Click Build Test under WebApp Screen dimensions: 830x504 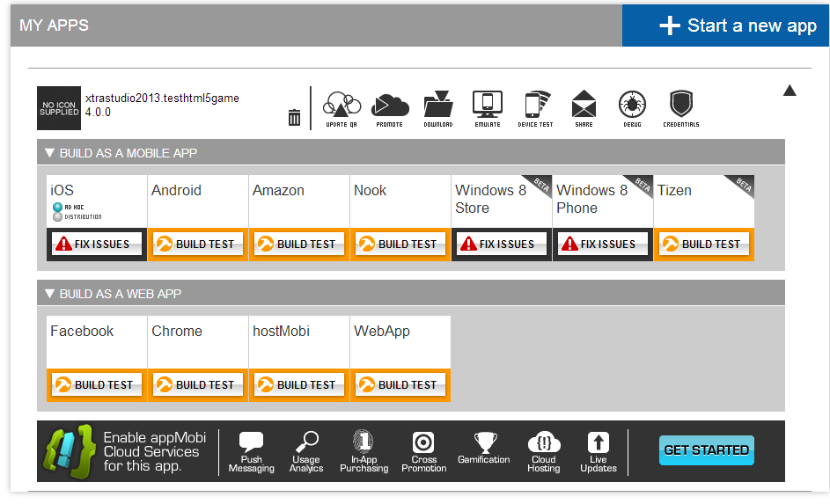400,384
